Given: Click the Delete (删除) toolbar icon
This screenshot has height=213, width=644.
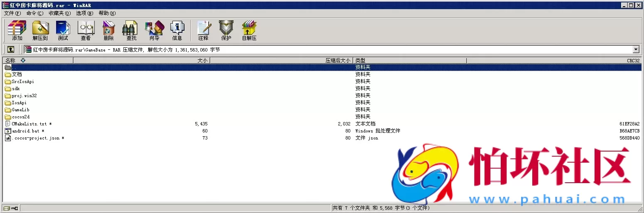Looking at the screenshot, I should [x=108, y=31].
